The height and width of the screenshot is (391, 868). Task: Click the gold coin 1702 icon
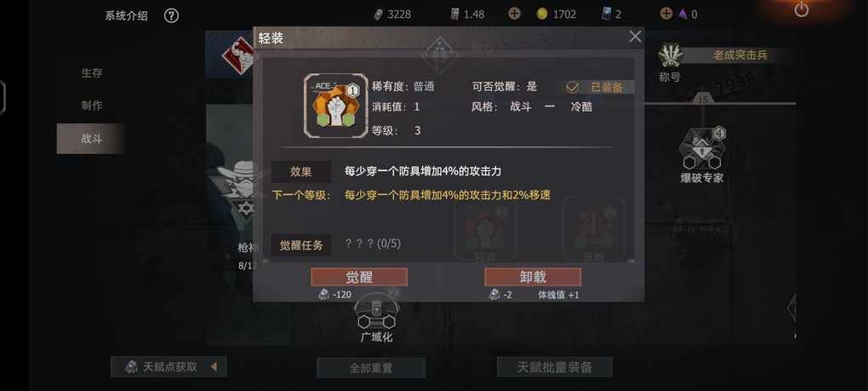[x=542, y=14]
